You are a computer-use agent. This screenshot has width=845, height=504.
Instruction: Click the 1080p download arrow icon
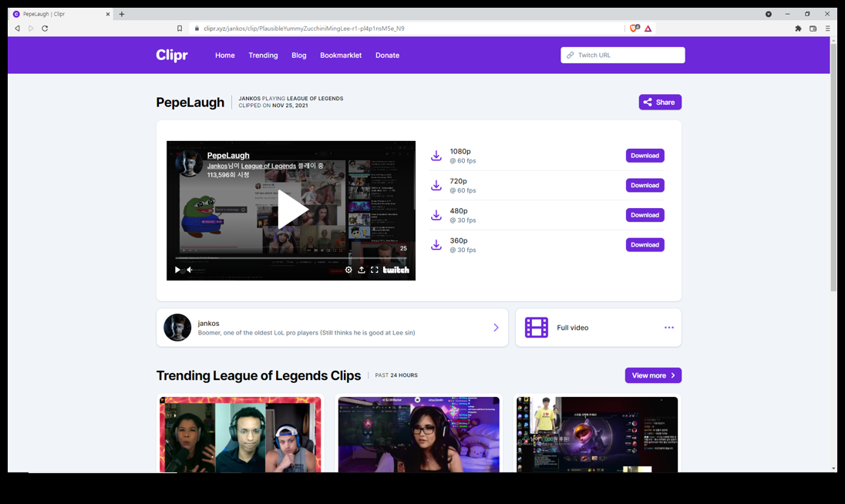[436, 156]
